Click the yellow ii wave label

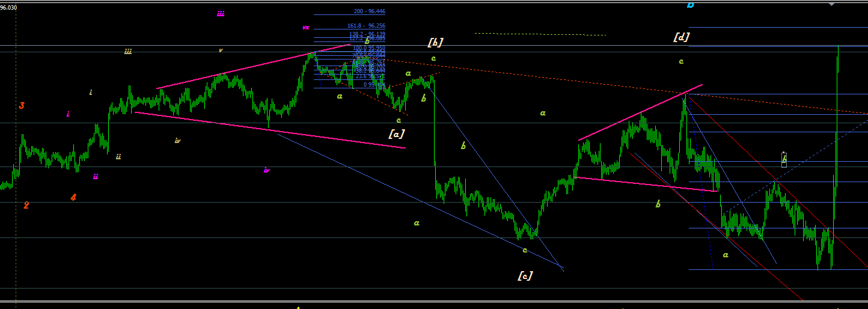118,156
